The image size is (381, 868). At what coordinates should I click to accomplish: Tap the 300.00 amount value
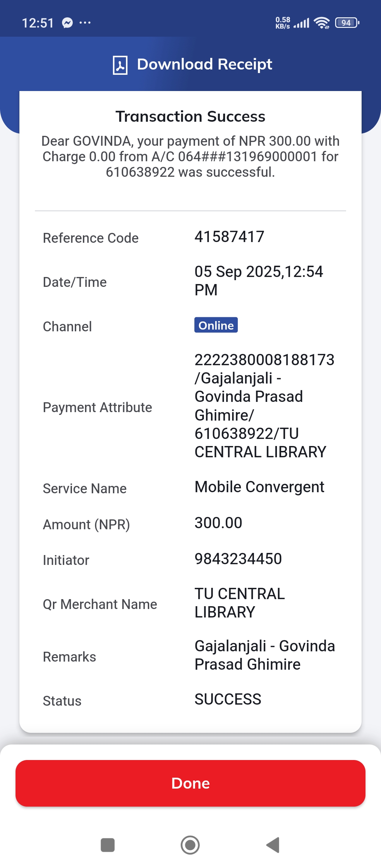(218, 523)
